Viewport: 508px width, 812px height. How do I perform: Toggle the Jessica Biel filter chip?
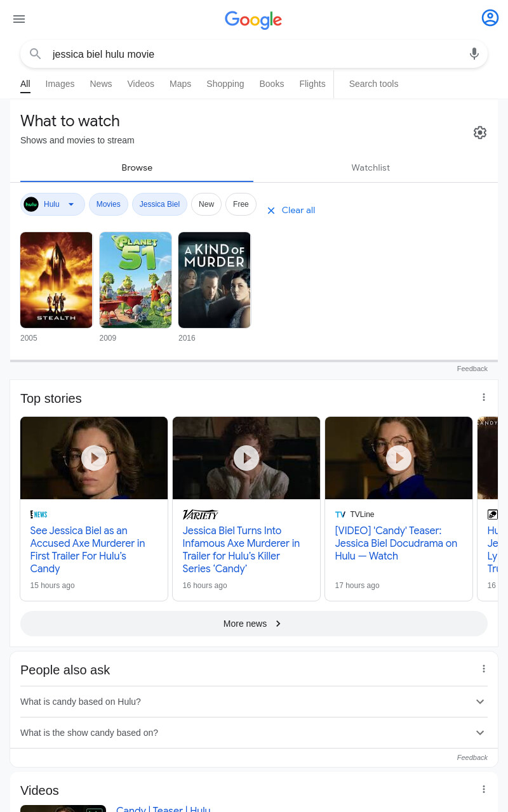(x=159, y=204)
